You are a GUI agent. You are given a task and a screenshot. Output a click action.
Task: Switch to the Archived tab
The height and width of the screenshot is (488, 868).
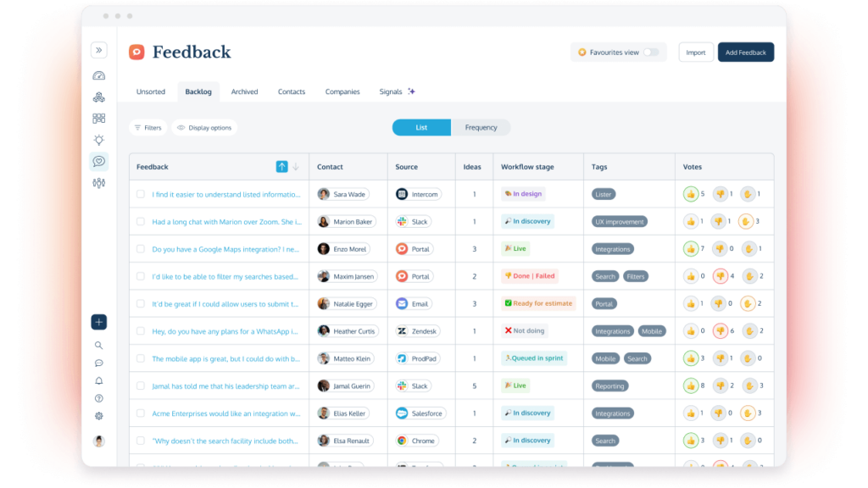point(244,91)
